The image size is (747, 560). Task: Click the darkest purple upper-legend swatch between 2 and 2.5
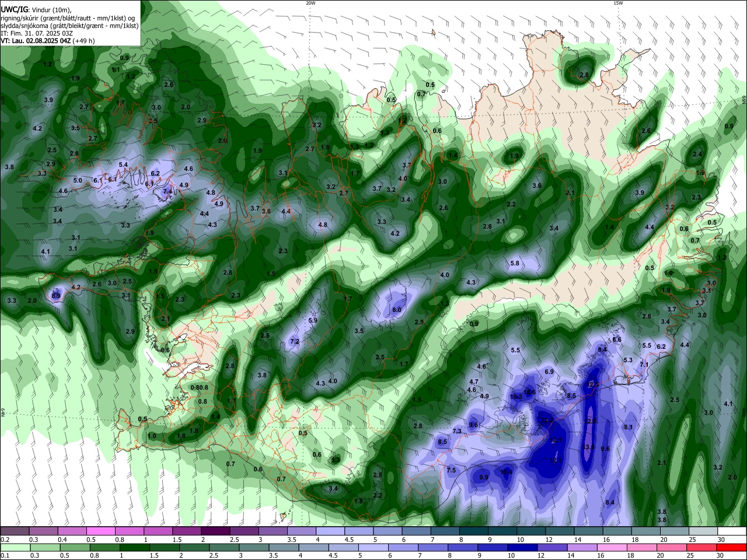pos(215,531)
